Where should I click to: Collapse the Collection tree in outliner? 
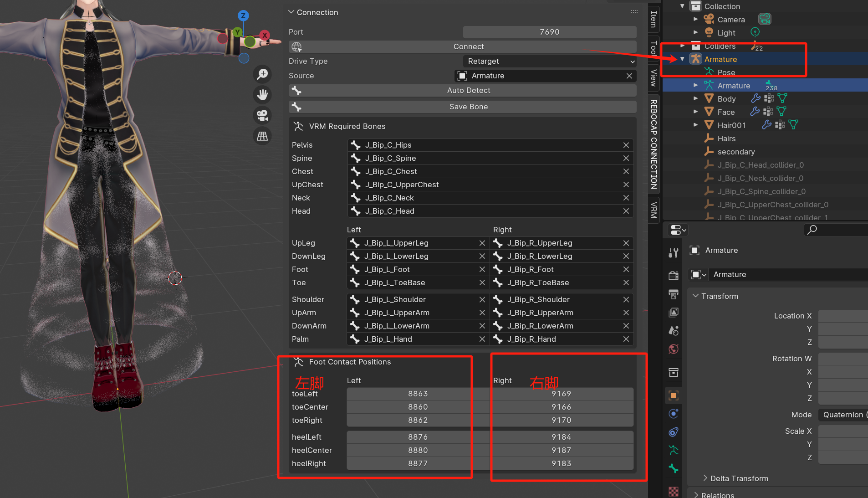click(682, 6)
